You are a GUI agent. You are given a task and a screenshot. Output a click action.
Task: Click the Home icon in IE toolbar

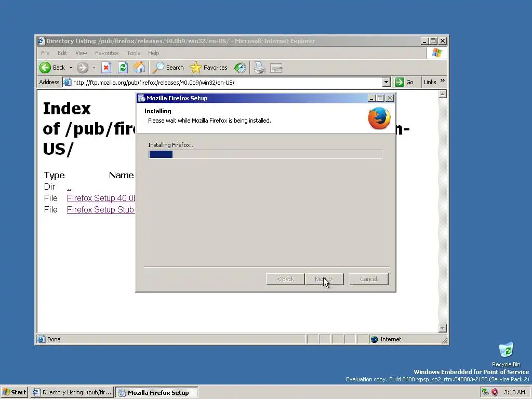[139, 68]
